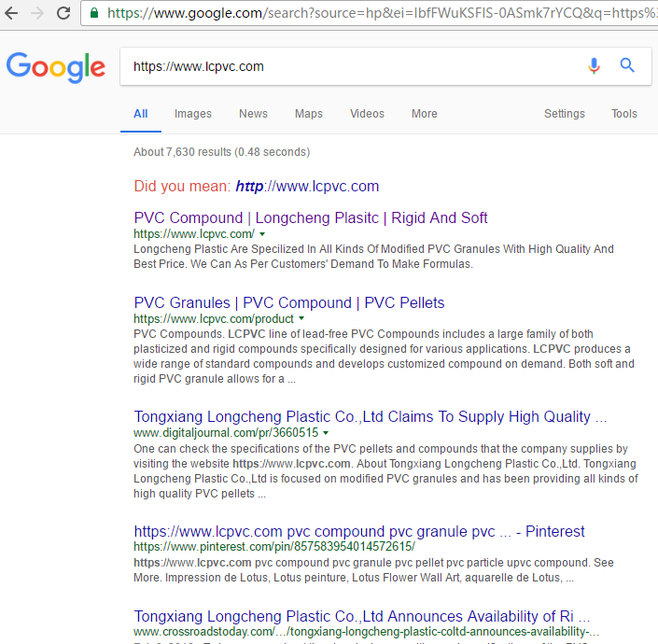Switch to the Images tab
Screen dimensions: 658x644
(x=193, y=114)
